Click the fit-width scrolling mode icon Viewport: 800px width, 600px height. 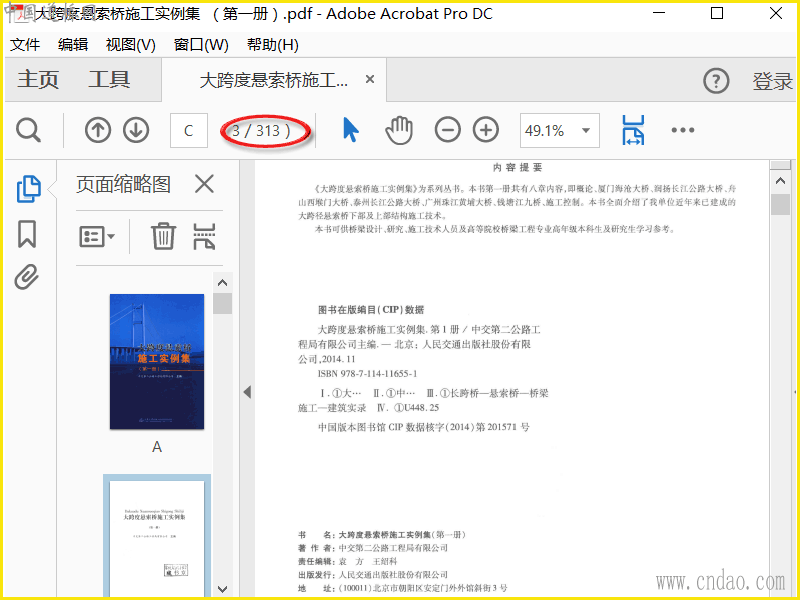click(633, 130)
